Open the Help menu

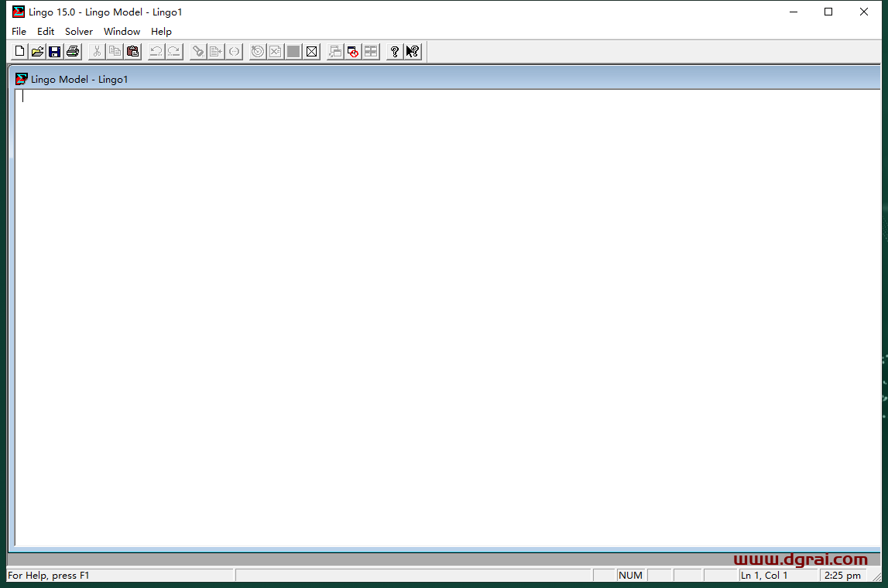pos(161,32)
